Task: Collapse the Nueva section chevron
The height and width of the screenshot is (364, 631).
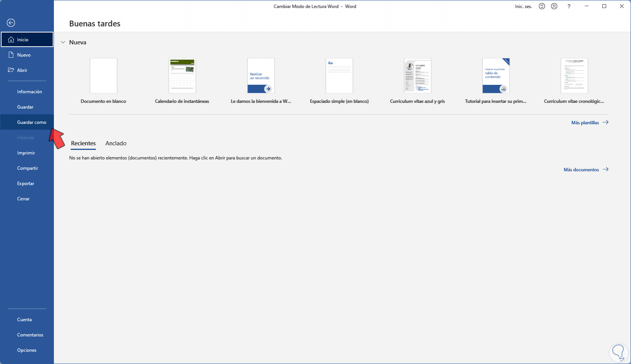Action: point(63,42)
